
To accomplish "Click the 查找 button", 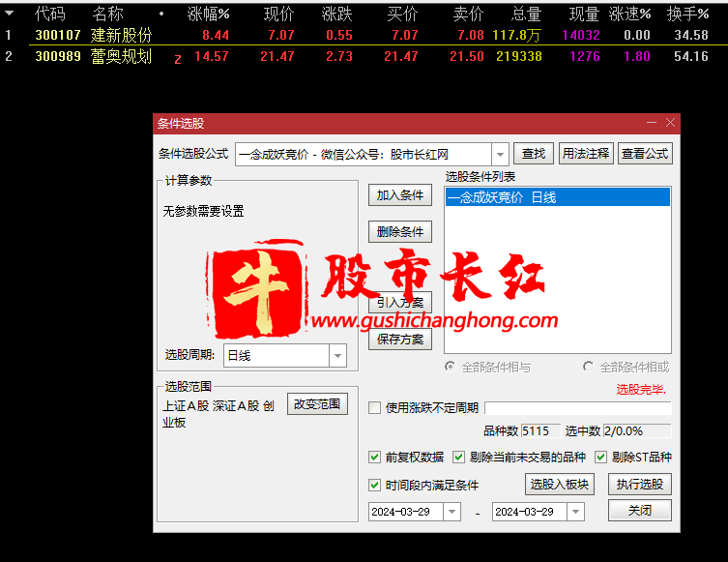I will 533,154.
